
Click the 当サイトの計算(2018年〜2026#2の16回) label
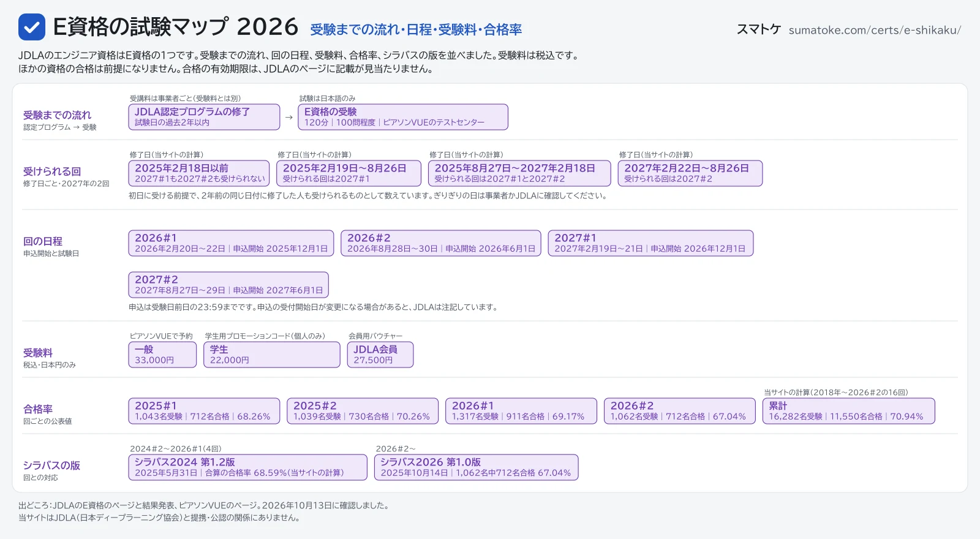pos(835,392)
